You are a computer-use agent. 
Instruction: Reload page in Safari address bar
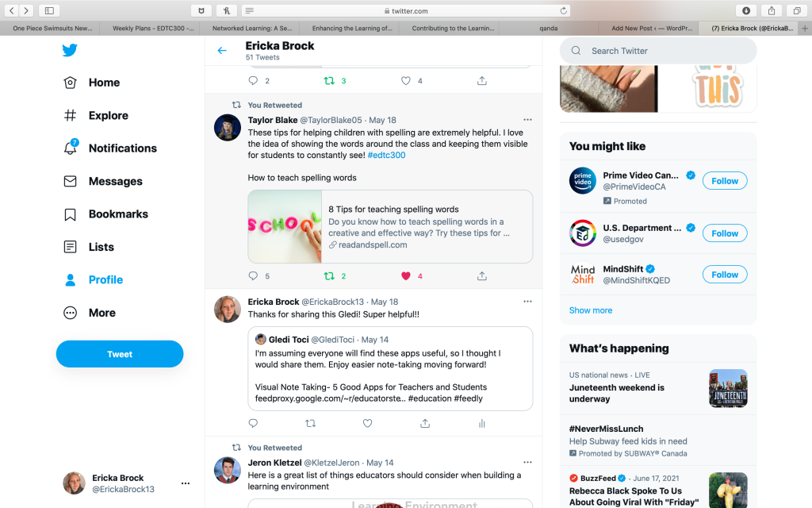coord(564,10)
